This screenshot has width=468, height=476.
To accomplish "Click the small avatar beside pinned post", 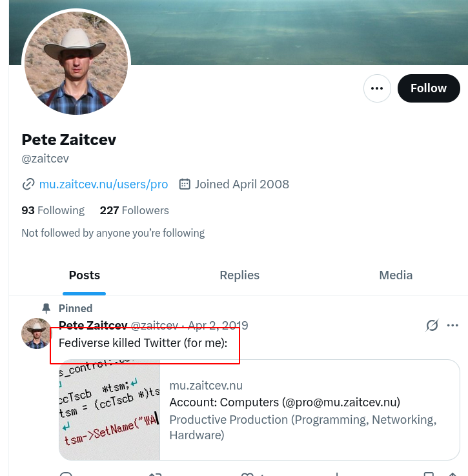I will point(37,333).
